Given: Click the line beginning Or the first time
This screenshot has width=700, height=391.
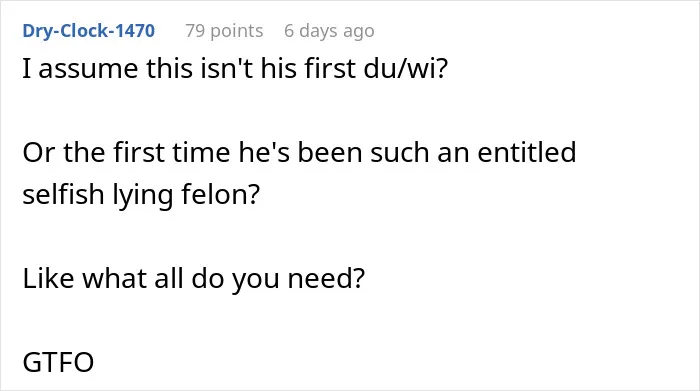Looking at the screenshot, I should [x=299, y=152].
